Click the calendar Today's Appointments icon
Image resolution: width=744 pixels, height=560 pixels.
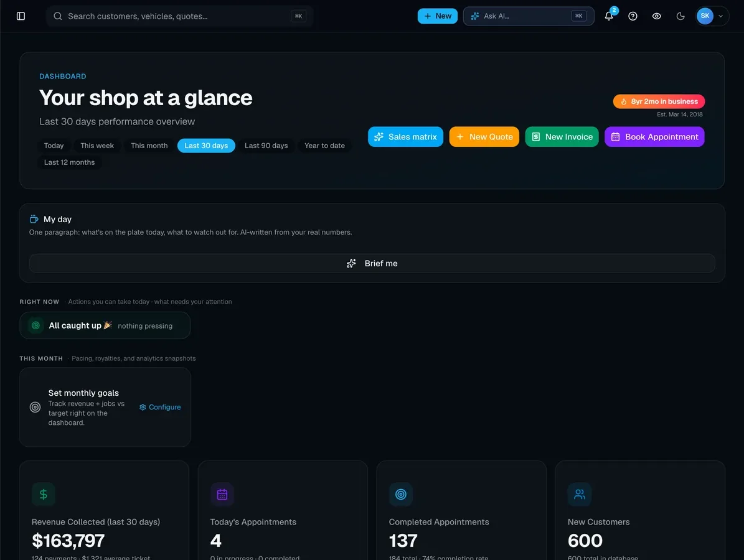pos(222,495)
